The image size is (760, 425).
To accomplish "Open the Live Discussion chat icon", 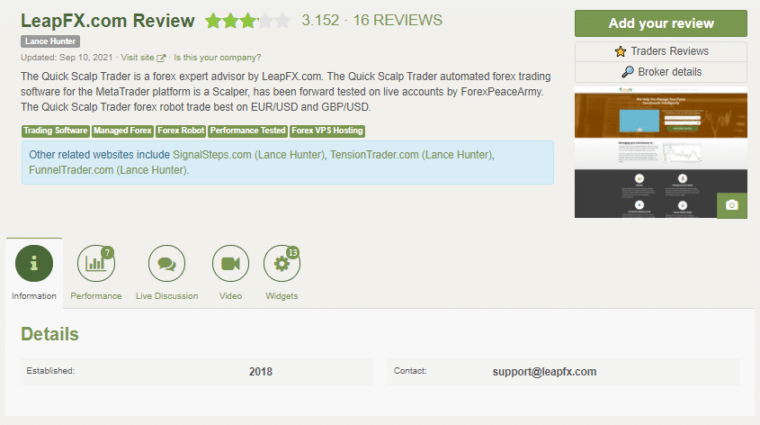I will point(167,264).
